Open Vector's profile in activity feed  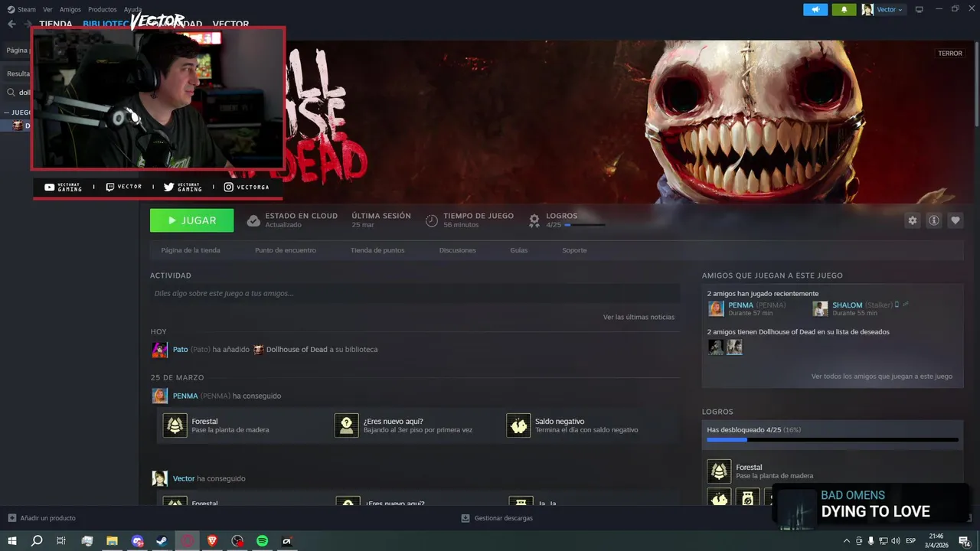tap(184, 478)
